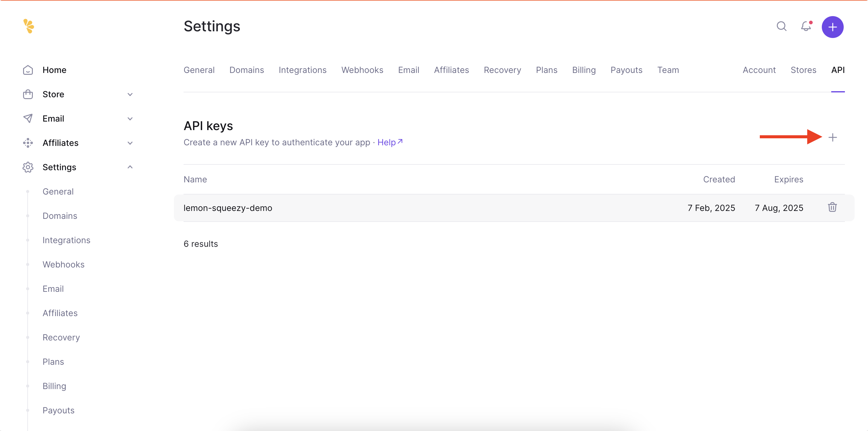Image resolution: width=868 pixels, height=431 pixels.
Task: Click the Settings gear icon in sidebar
Action: pos(28,167)
